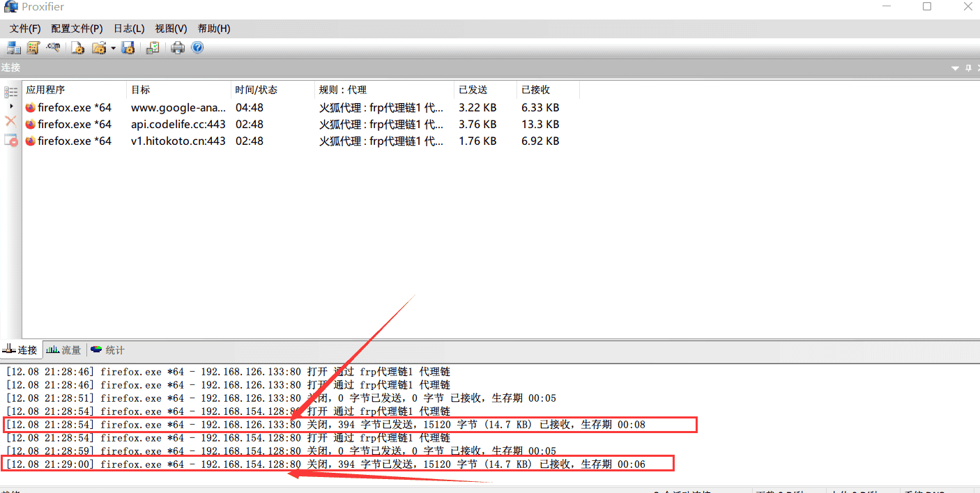The height and width of the screenshot is (493, 980).
Task: Click the new profile toolbar icon
Action: [78, 48]
